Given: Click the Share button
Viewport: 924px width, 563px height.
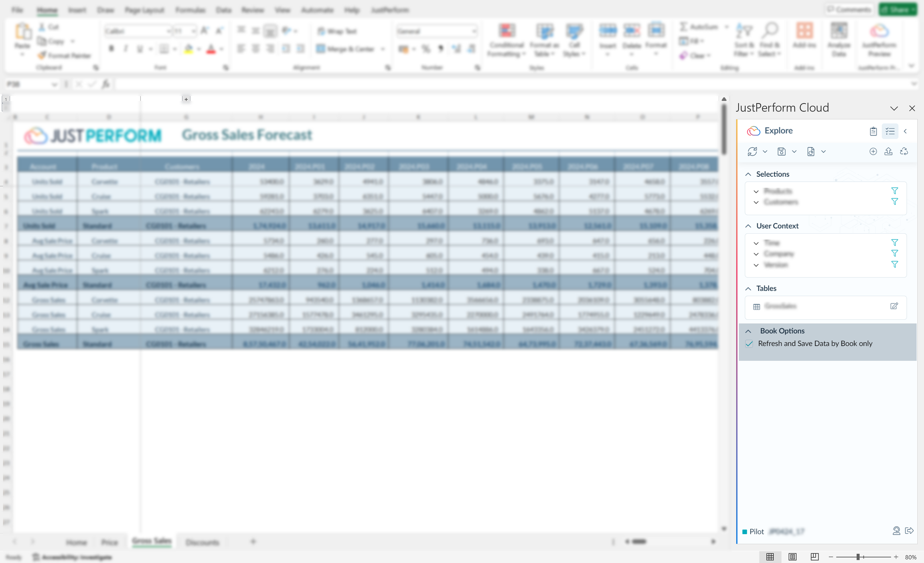Looking at the screenshot, I should pos(897,10).
